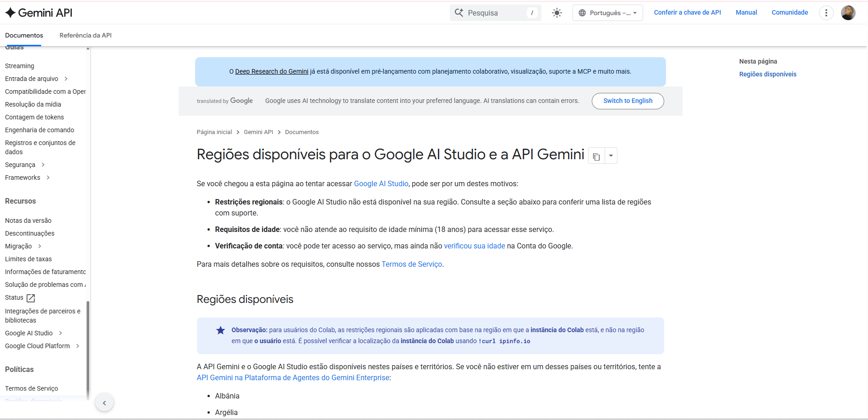Open API Gemini na Plataforma de Agentes link

[293, 377]
